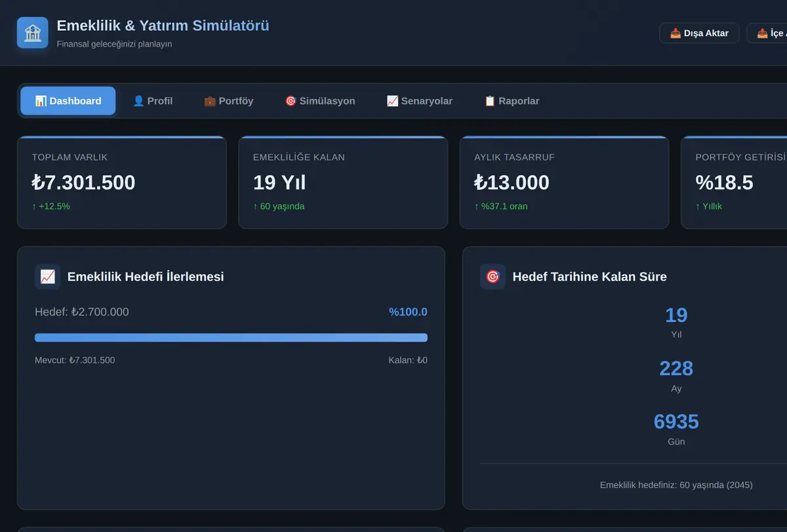Select the Senaryolar tab
The width and height of the screenshot is (787, 532).
click(x=420, y=101)
